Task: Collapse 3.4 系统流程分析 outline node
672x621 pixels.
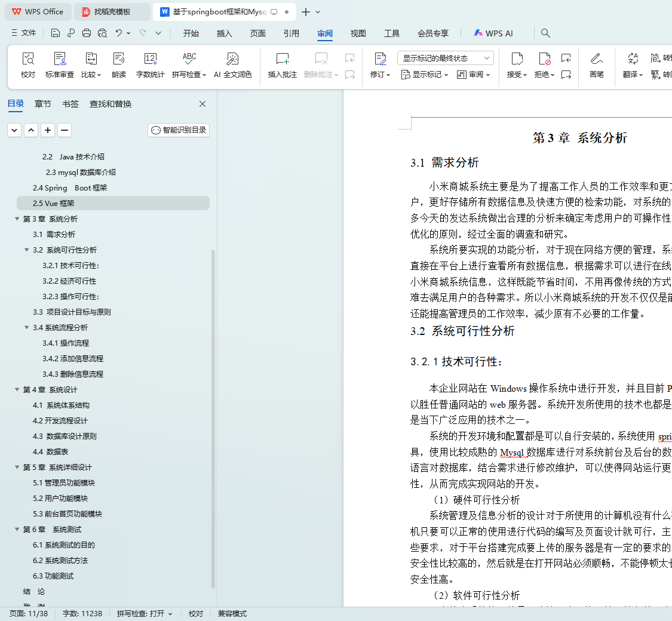Action: 26,327
